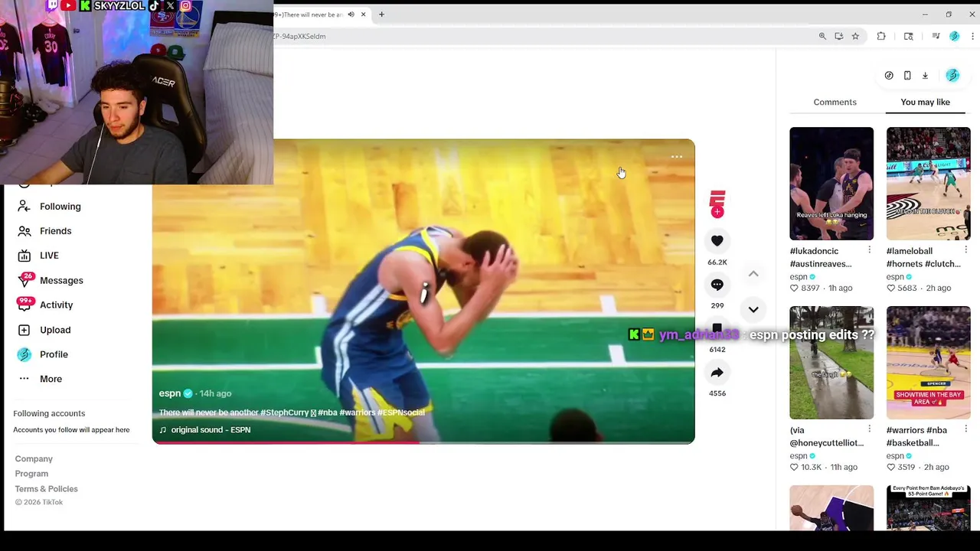Bookmark page with browser star icon
Screen dimensions: 980x551
(855, 36)
